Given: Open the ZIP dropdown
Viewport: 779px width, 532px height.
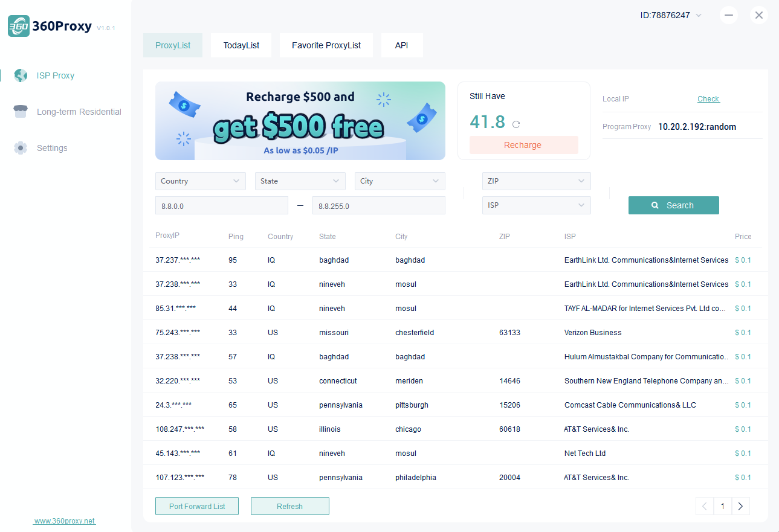Looking at the screenshot, I should [537, 181].
